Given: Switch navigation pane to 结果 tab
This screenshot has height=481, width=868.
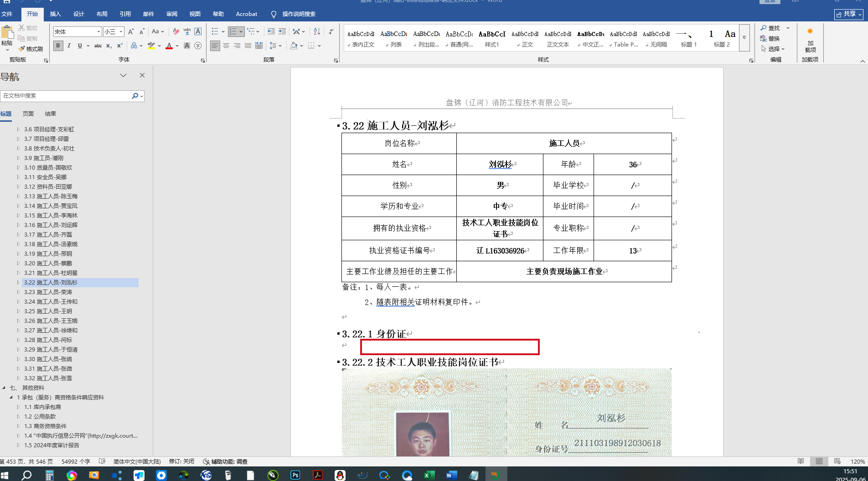Looking at the screenshot, I should (51, 114).
